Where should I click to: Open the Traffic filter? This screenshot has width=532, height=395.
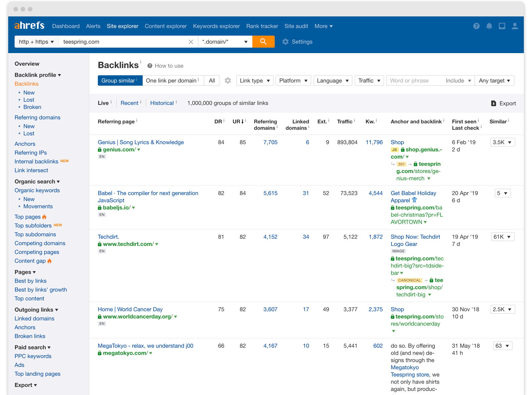369,81
